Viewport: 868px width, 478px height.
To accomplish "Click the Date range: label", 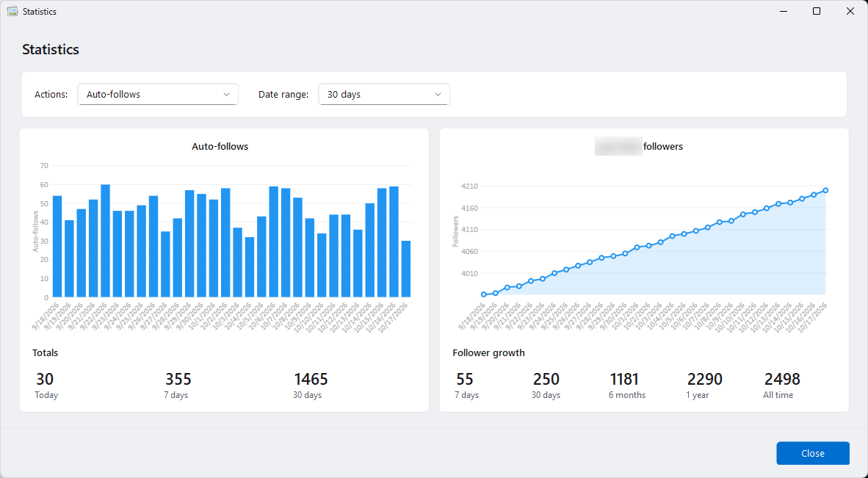I will click(x=283, y=95).
